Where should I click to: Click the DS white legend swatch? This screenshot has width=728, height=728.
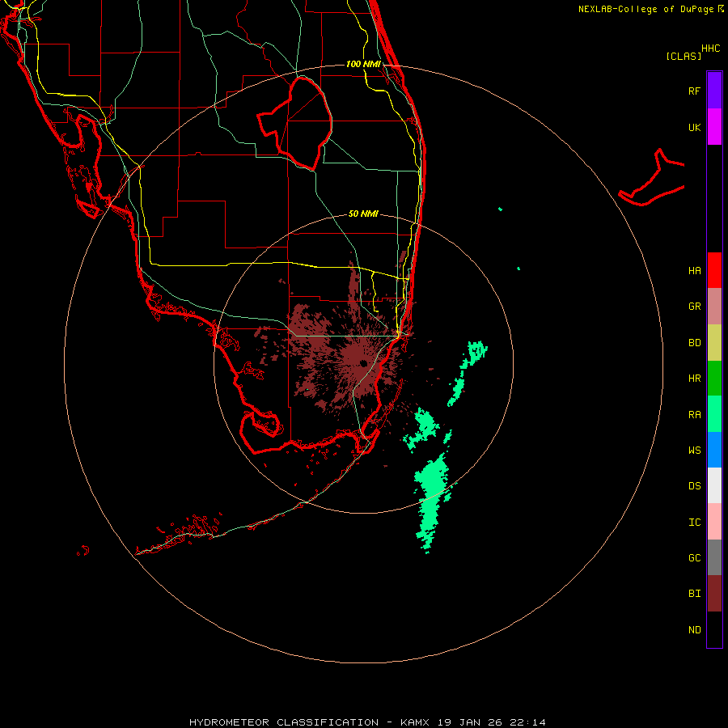tap(714, 485)
